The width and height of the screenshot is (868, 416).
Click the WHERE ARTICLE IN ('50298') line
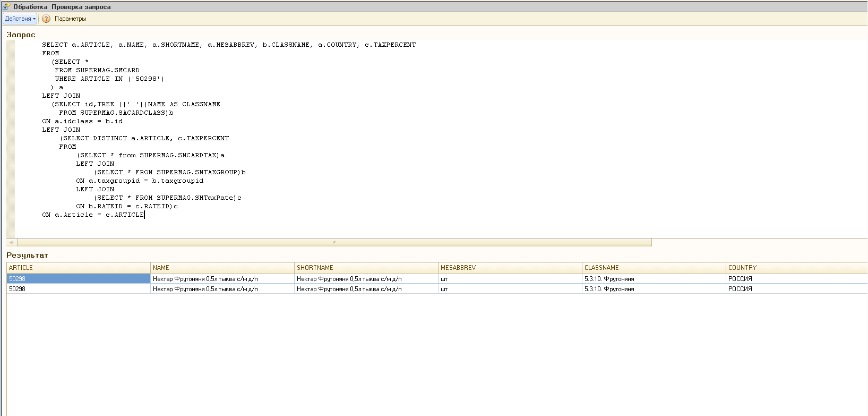click(x=109, y=79)
